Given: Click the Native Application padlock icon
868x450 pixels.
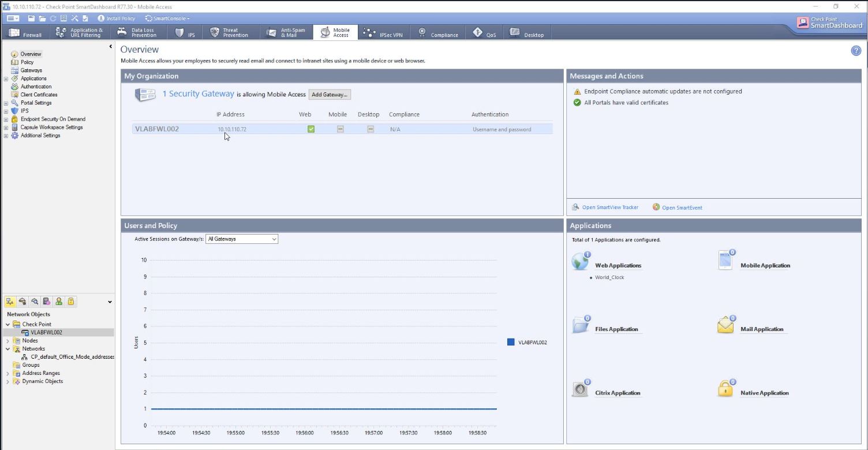Looking at the screenshot, I should point(725,388).
